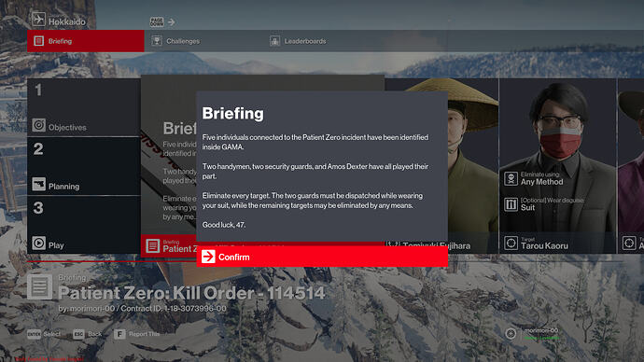Click the Briefing heading in dialog
644x362 pixels.
(233, 113)
